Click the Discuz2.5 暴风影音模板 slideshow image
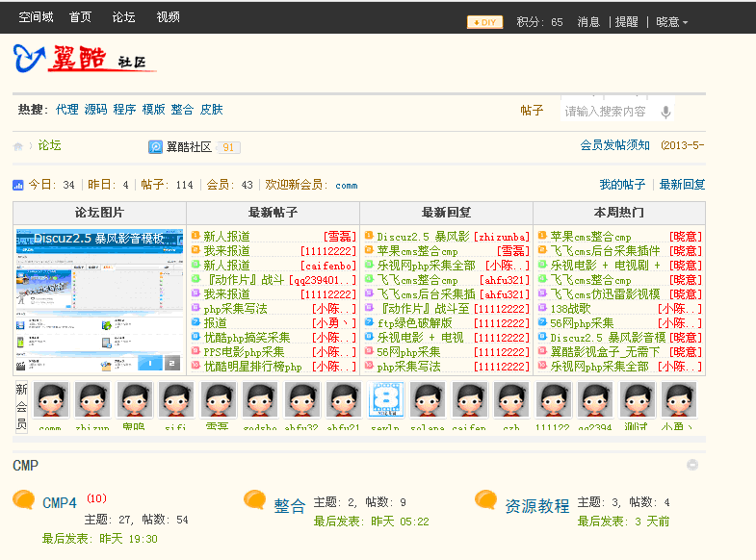Screen dimensions: 756x560 click(x=100, y=300)
